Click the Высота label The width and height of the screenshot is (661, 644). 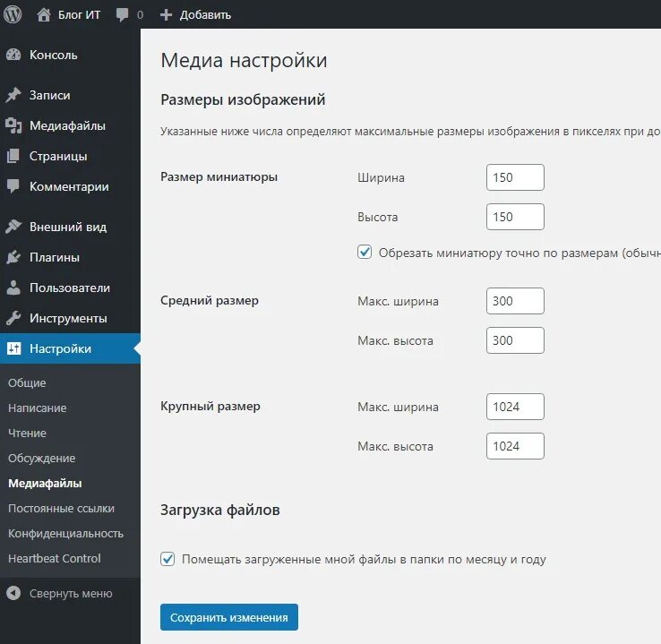click(377, 217)
